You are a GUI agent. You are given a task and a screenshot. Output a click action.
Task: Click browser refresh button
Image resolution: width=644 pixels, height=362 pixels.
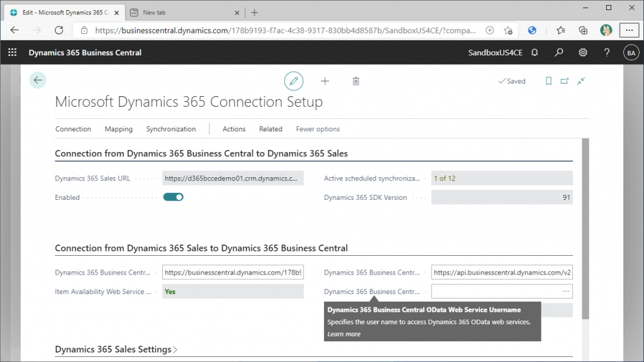59,30
